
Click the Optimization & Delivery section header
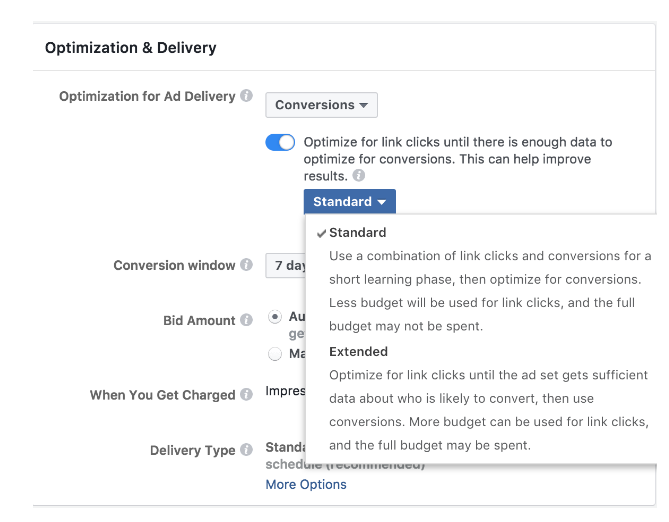click(131, 48)
